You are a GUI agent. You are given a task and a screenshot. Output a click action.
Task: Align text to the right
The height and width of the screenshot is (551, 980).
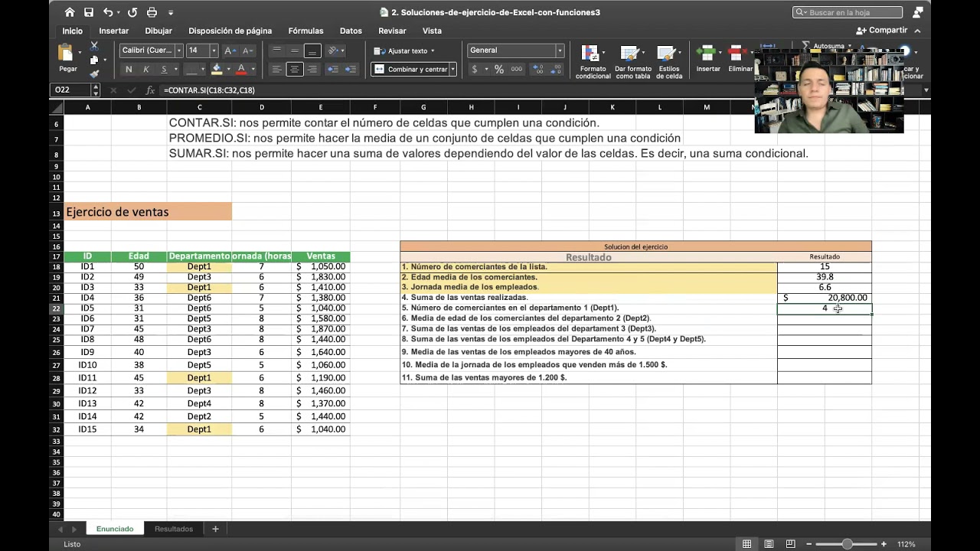coord(312,69)
